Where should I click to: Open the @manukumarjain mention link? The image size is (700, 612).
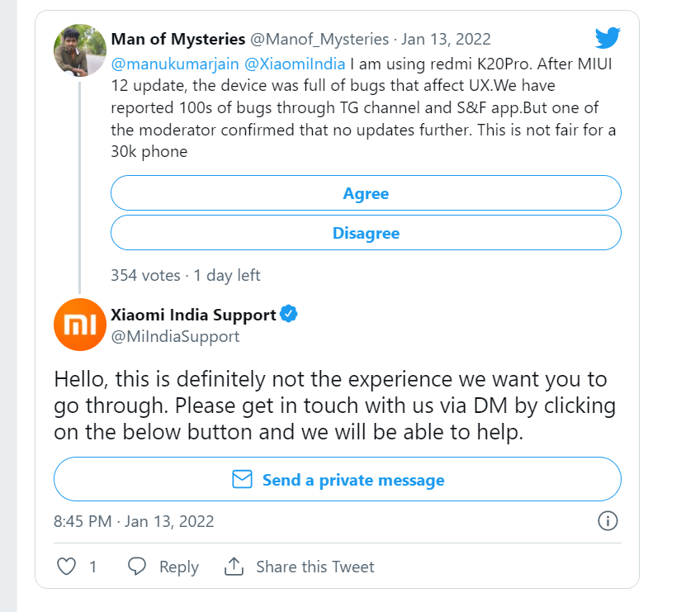click(173, 62)
